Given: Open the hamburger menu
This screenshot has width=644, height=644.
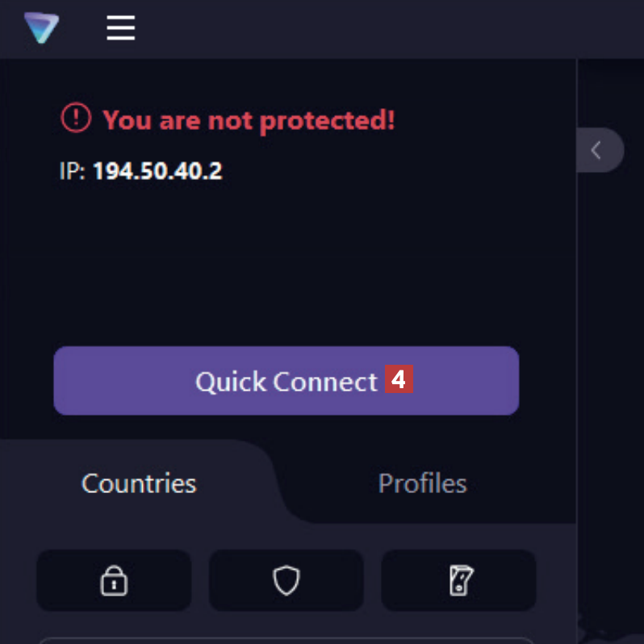Looking at the screenshot, I should pos(121,28).
